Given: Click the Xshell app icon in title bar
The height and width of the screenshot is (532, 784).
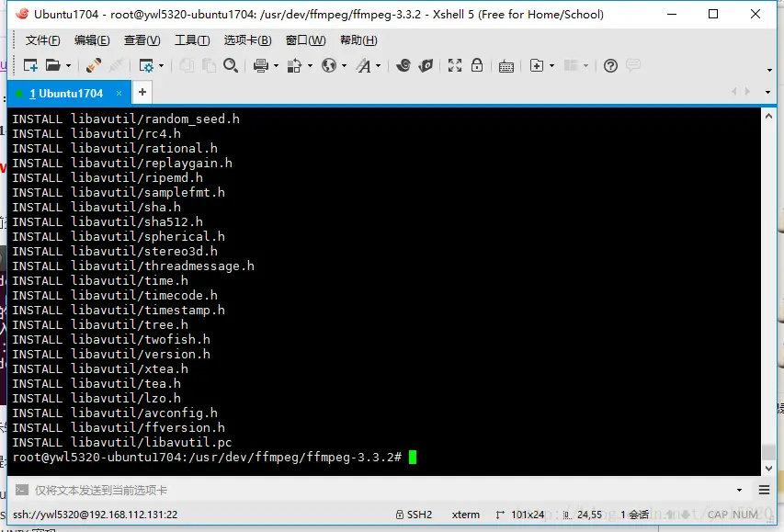Looking at the screenshot, I should click(x=22, y=14).
